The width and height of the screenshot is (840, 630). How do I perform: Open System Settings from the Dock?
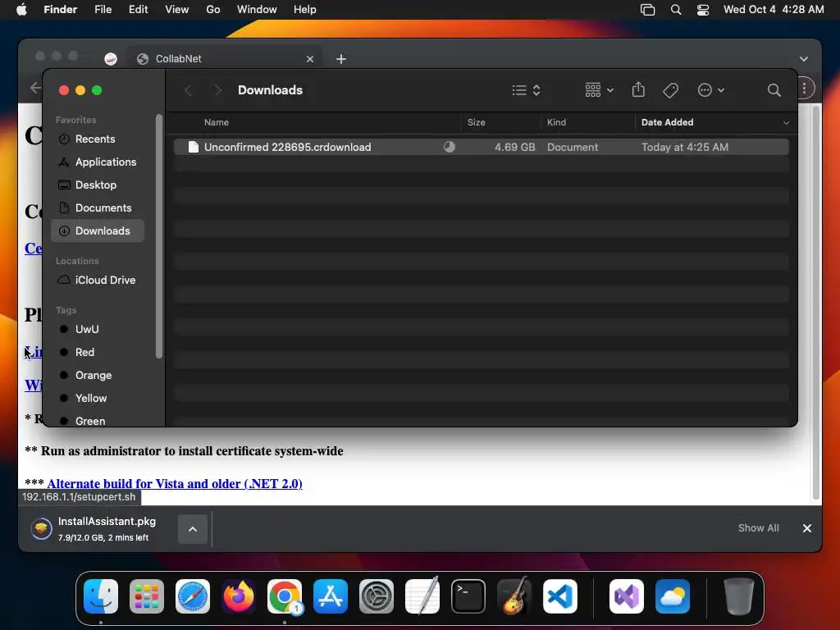[377, 596]
